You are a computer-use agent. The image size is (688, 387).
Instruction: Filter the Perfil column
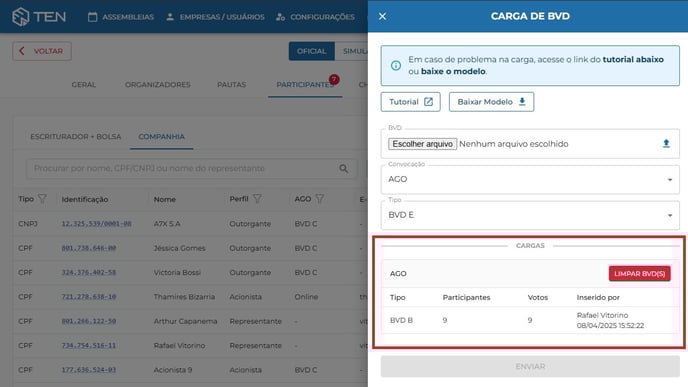pos(257,199)
